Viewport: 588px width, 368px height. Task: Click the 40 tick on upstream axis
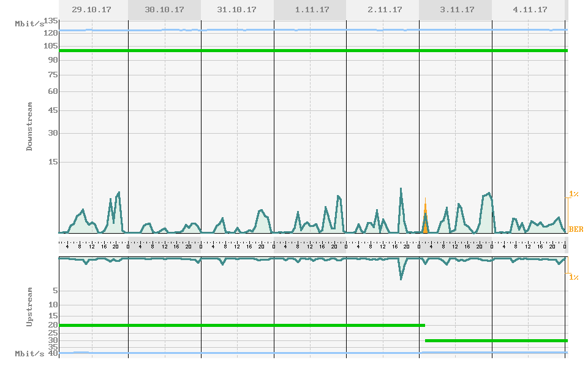tap(53, 353)
